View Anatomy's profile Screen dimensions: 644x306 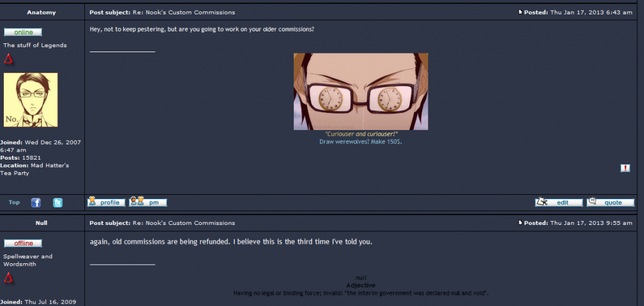click(x=106, y=202)
